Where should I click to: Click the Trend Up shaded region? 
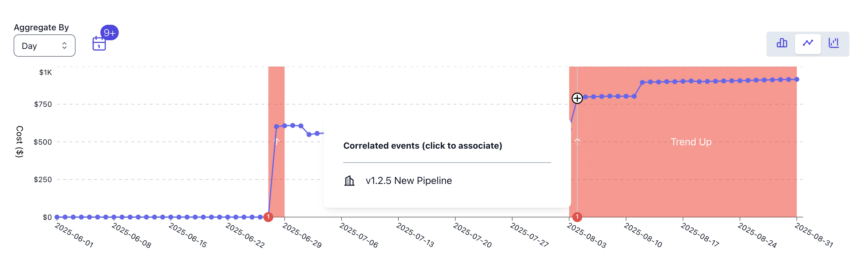691,142
